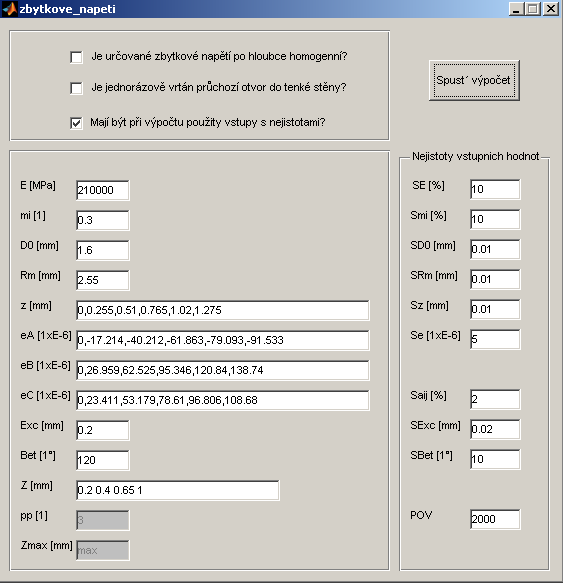Viewport: 563px width, 583px height.
Task: Edit the SE [%] uncertainty field
Action: [495, 189]
